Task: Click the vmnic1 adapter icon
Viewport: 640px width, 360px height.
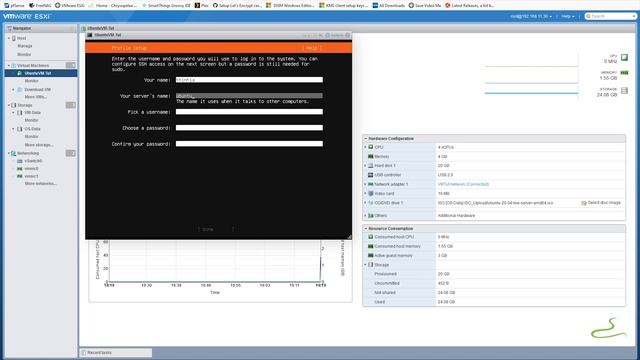Action: pos(19,176)
